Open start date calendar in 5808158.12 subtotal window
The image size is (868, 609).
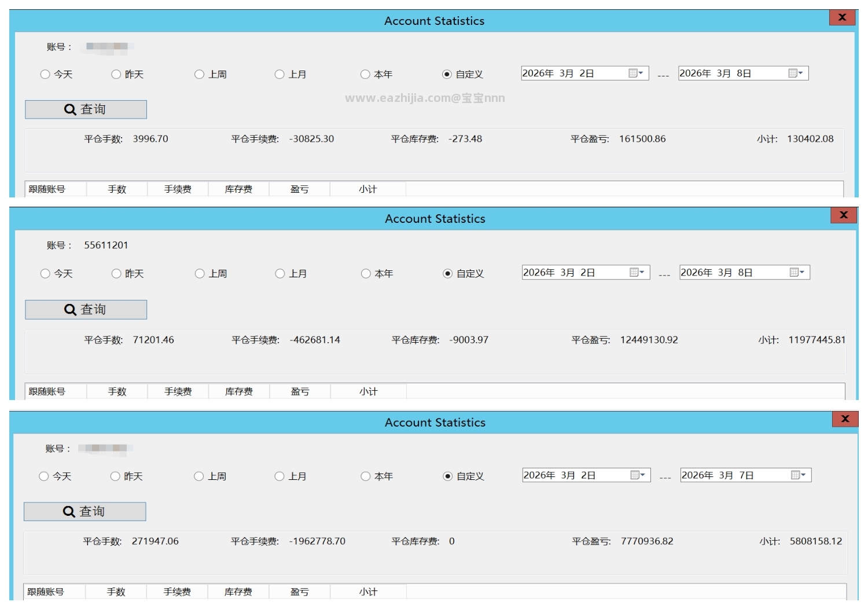[638, 475]
